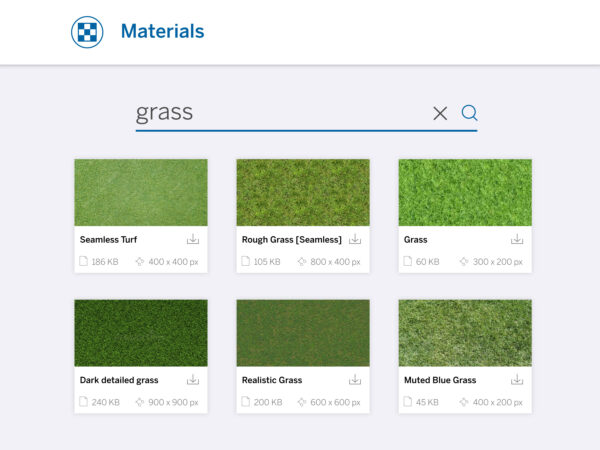Open the Dark detailed grass thumbnail
This screenshot has width=600, height=450.
pyautogui.click(x=141, y=333)
